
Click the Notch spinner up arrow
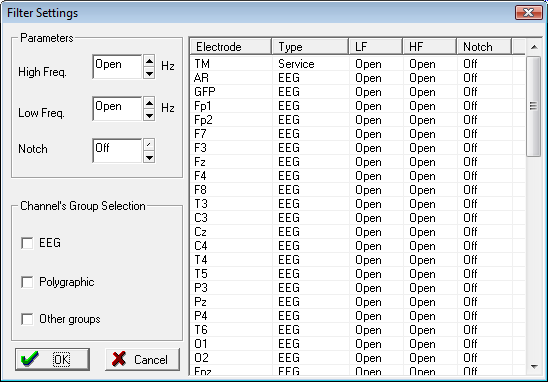(x=149, y=145)
